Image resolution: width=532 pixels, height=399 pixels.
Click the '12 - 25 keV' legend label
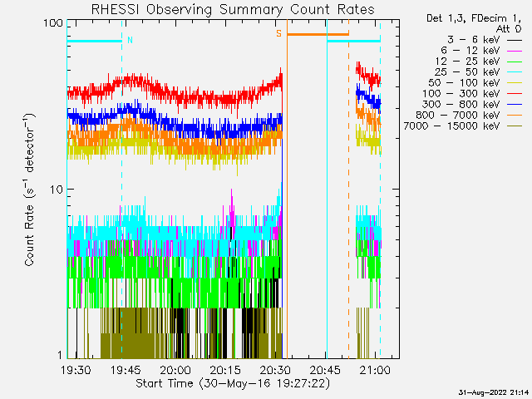(x=467, y=62)
